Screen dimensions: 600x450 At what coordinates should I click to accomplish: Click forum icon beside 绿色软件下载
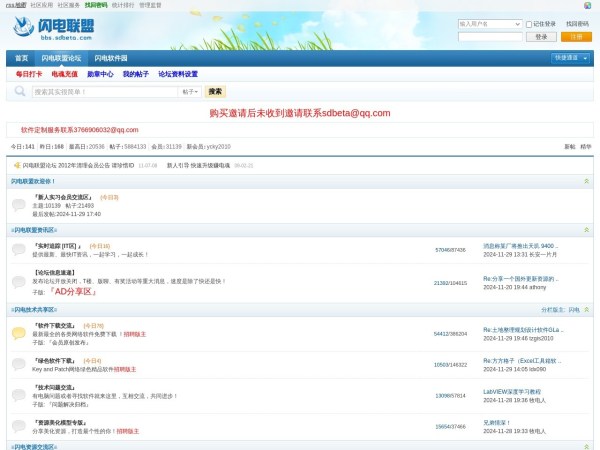click(19, 365)
